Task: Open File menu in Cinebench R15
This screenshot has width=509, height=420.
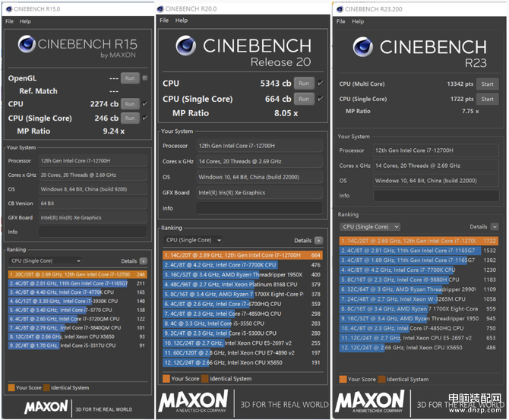Action: (9, 21)
